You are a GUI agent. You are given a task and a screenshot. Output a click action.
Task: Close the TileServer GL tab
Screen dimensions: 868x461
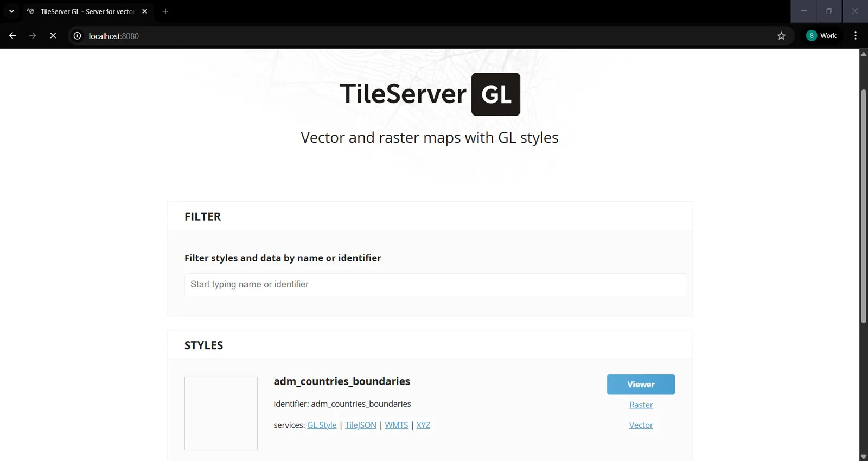coord(145,11)
